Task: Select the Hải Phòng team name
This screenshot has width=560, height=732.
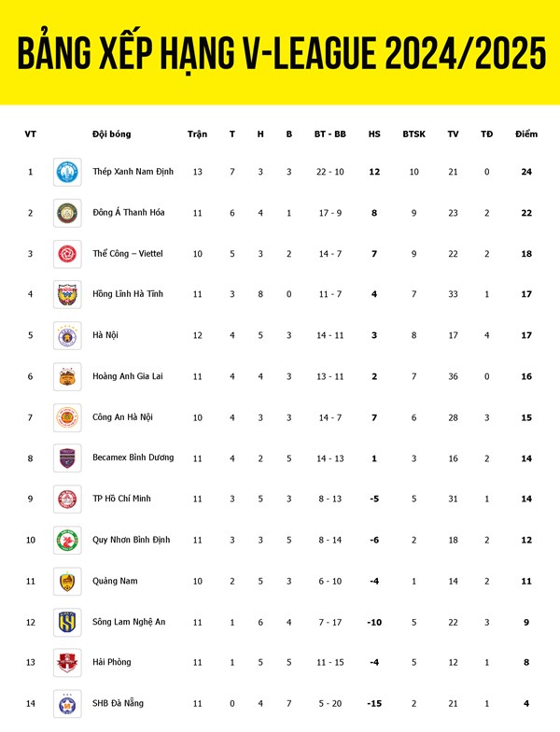Action: click(x=112, y=662)
